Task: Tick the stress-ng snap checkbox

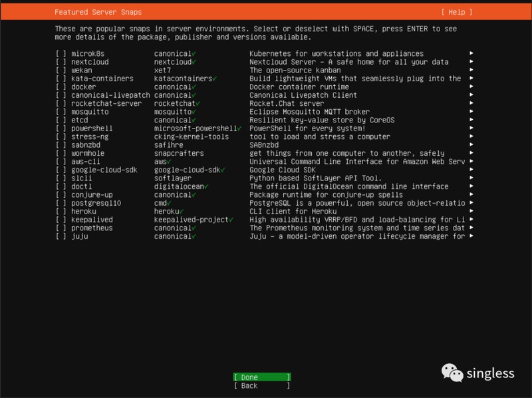Action: pyautogui.click(x=61, y=137)
